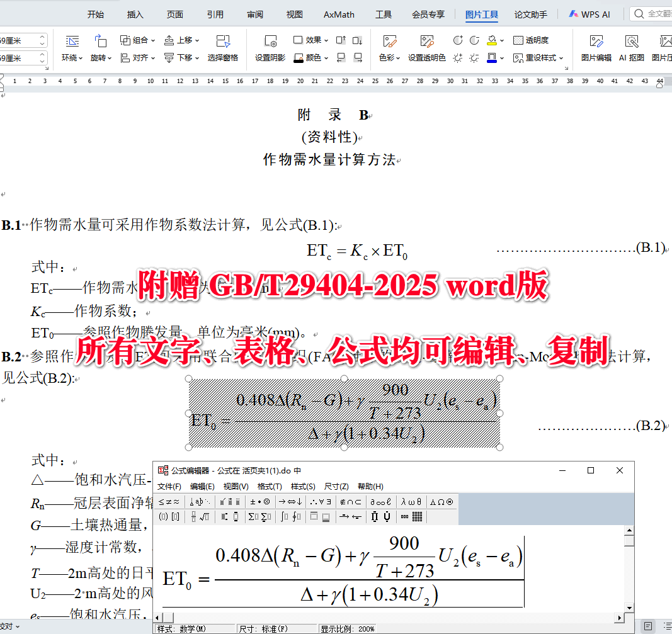Switch to the 图片工具 ribbon tab
Image resolution: width=672 pixels, height=634 pixels.
[x=482, y=14]
